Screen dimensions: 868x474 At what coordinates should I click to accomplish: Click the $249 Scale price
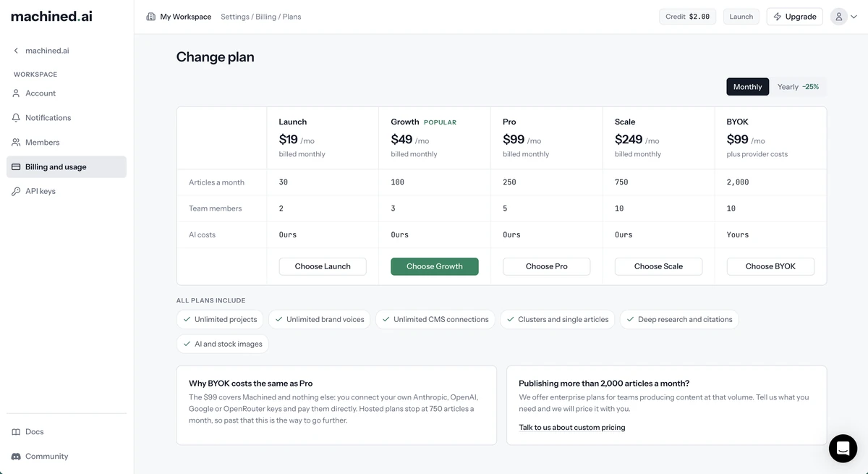click(x=629, y=140)
